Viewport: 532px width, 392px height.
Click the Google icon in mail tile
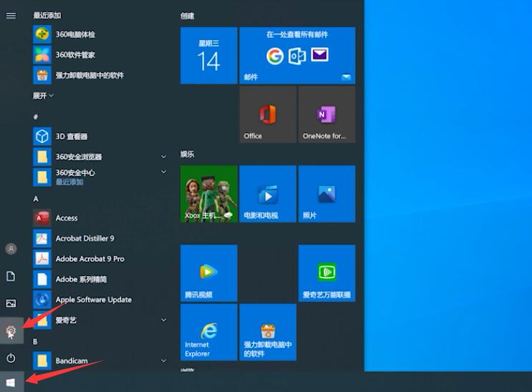click(274, 56)
